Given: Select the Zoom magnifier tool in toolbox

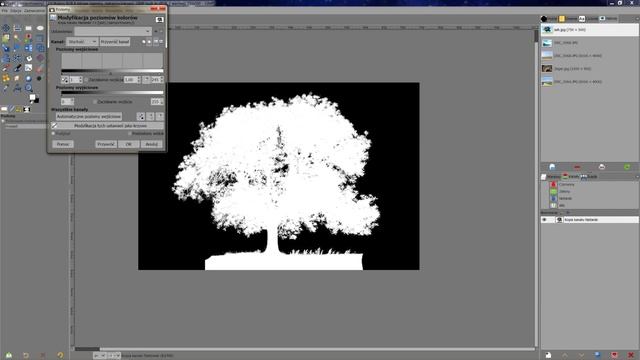Looking at the screenshot, I should pyautogui.click(x=29, y=88).
